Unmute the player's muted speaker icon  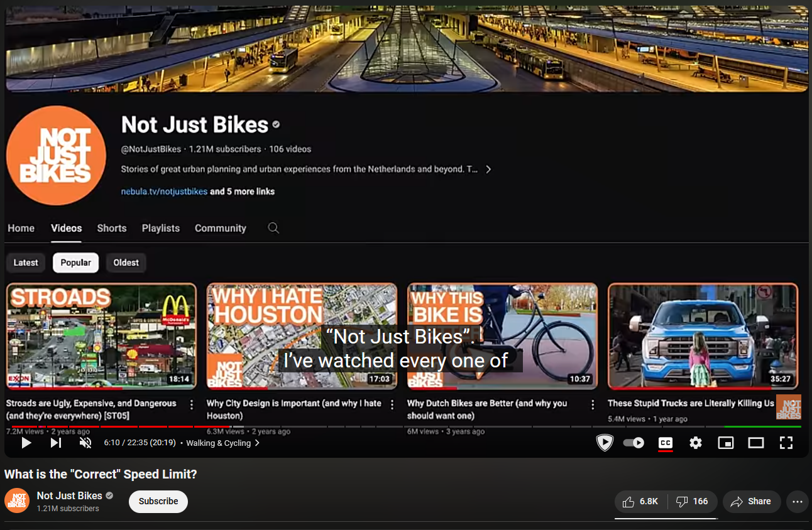(85, 443)
